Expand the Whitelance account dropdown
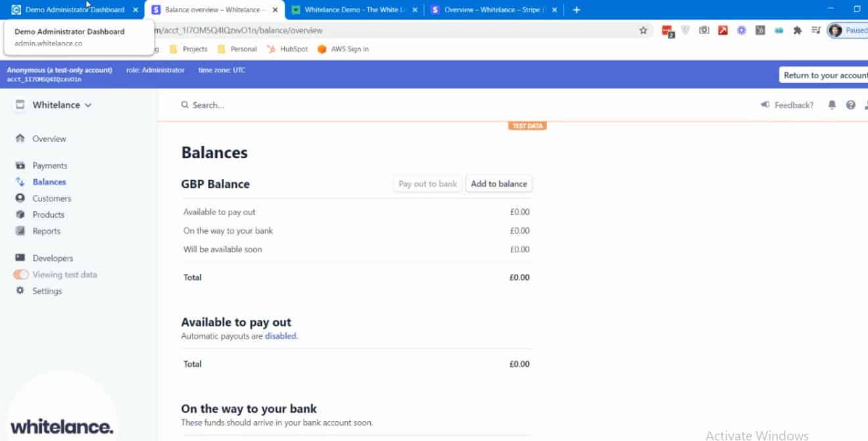The width and height of the screenshot is (868, 441). 62,105
